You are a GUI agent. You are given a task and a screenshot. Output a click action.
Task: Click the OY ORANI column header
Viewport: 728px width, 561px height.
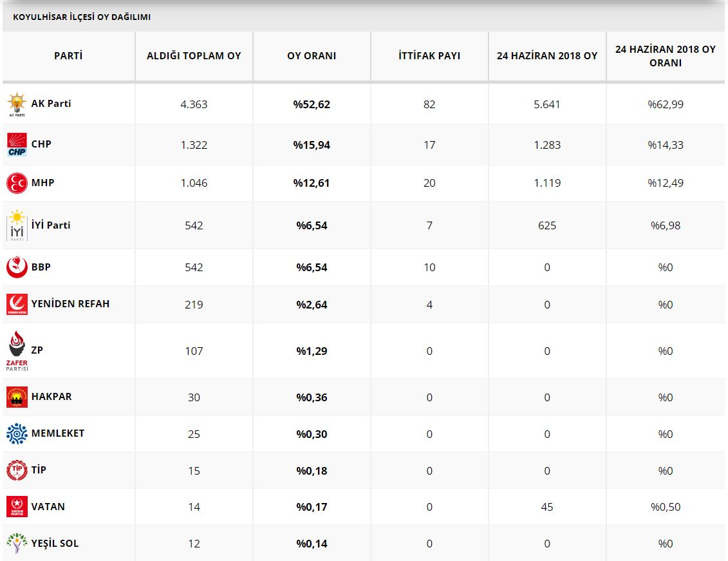click(x=312, y=56)
